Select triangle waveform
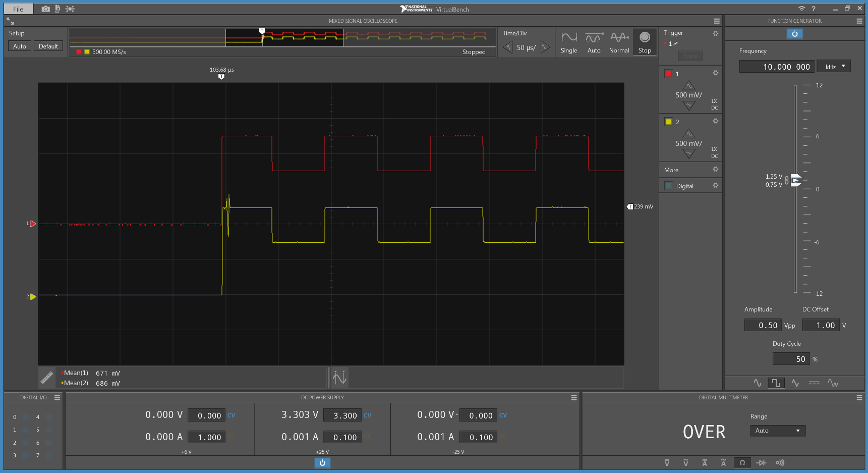The image size is (868, 473). [795, 383]
